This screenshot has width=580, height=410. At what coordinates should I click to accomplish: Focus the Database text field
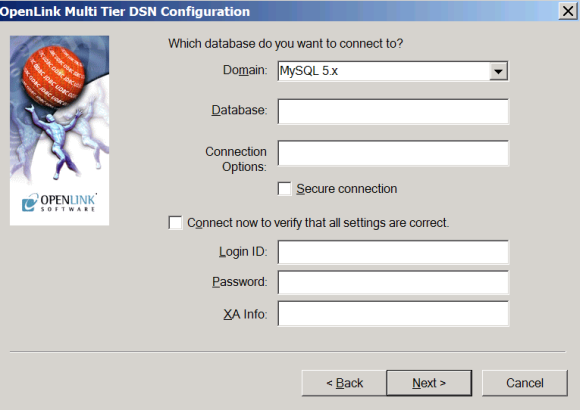(x=393, y=111)
